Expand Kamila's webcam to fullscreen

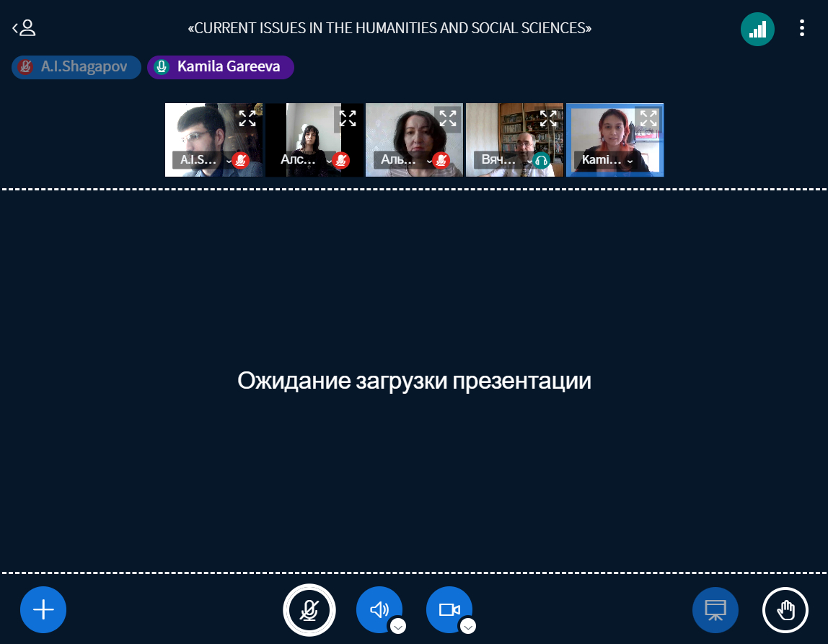tap(648, 118)
